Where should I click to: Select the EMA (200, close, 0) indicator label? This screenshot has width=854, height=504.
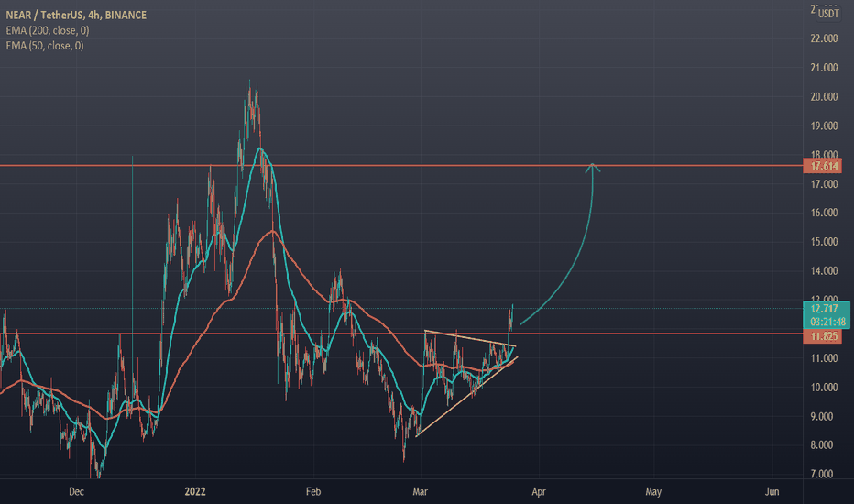(48, 30)
